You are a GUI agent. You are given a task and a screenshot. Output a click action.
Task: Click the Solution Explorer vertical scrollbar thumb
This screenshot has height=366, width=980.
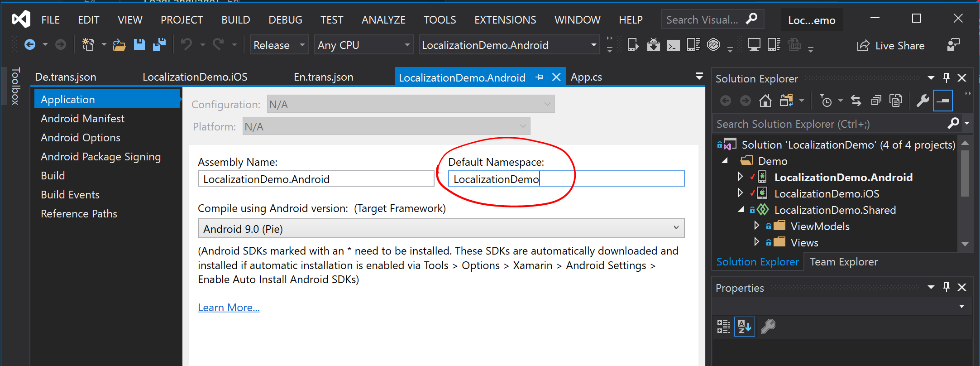(x=965, y=173)
